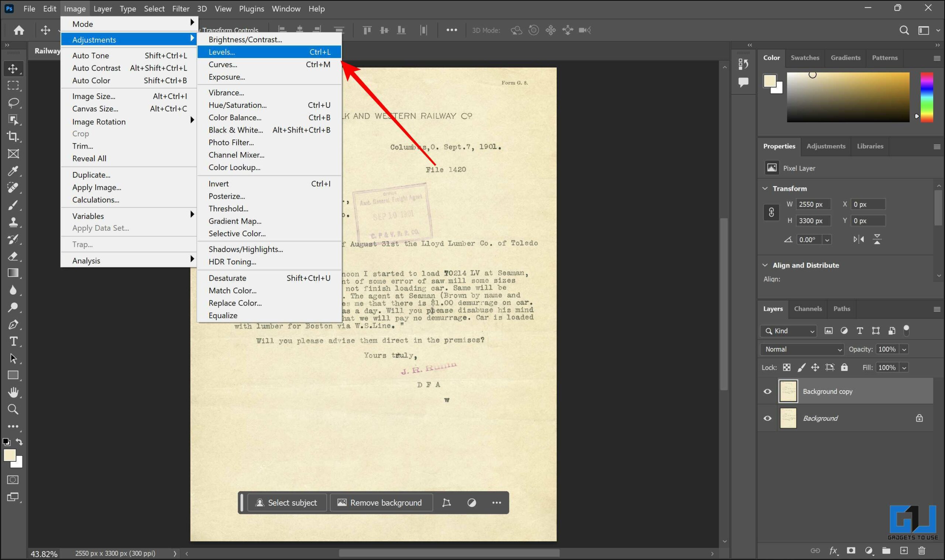Open the Normal blend mode dropdown
The height and width of the screenshot is (560, 945).
802,350
